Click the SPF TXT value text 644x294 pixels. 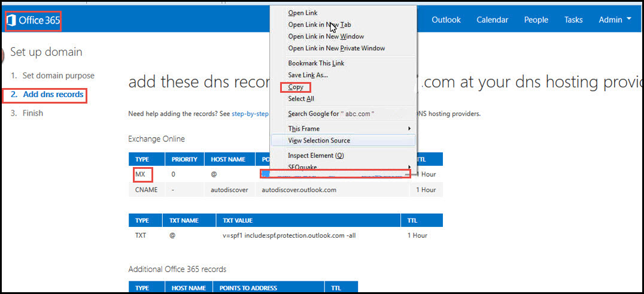tap(288, 236)
